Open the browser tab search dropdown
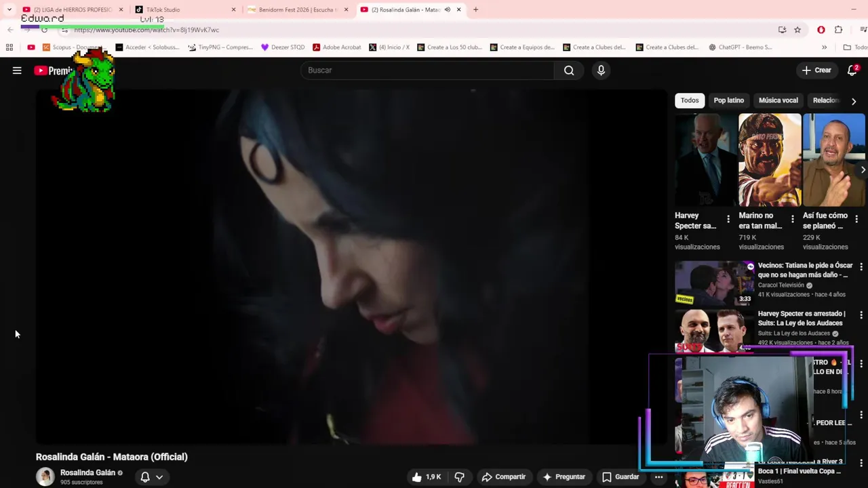The image size is (868, 488). tap(9, 9)
